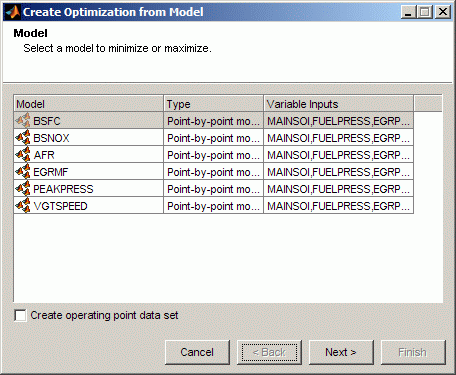Image resolution: width=456 pixels, height=375 pixels.
Task: Select the Type cell of BSNOX row
Action: click(x=214, y=138)
